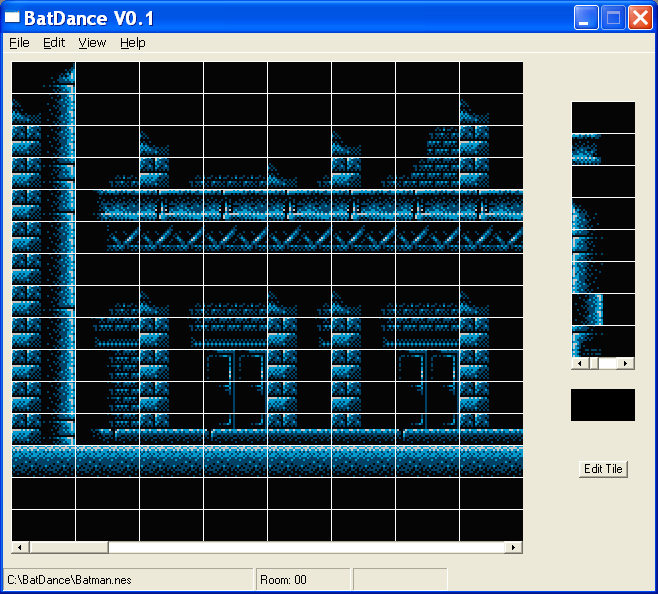658x594 pixels.
Task: Minimize the BatDance window
Action: [x=586, y=17]
